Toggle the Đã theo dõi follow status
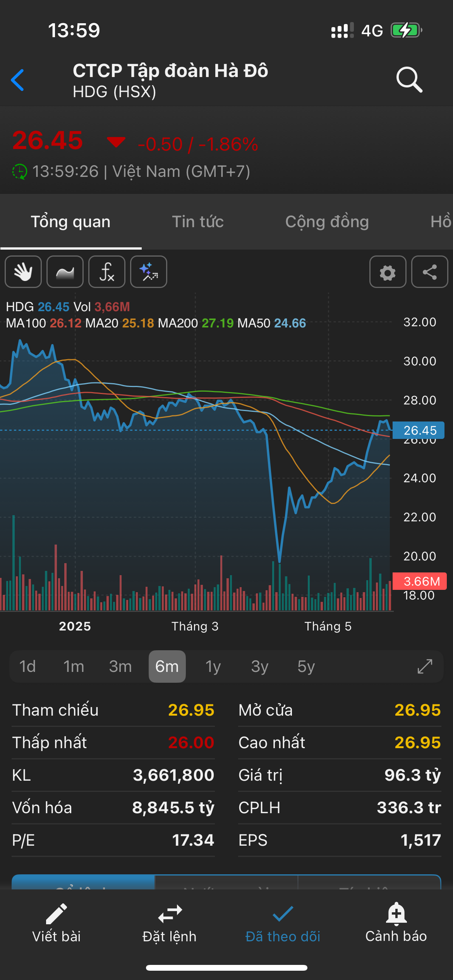Viewport: 453px width, 980px height. point(283,924)
